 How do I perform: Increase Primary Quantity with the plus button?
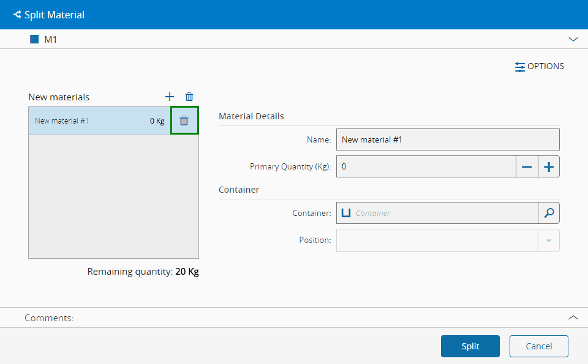point(549,166)
